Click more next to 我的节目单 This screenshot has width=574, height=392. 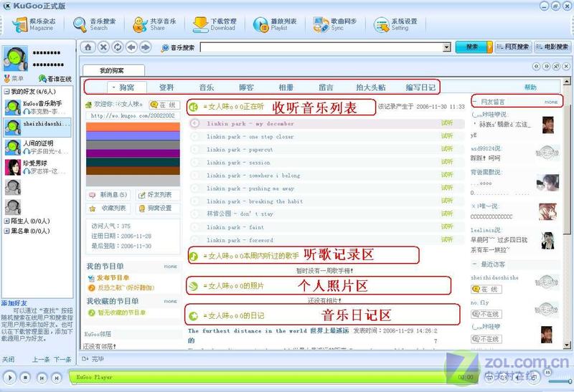click(x=170, y=267)
